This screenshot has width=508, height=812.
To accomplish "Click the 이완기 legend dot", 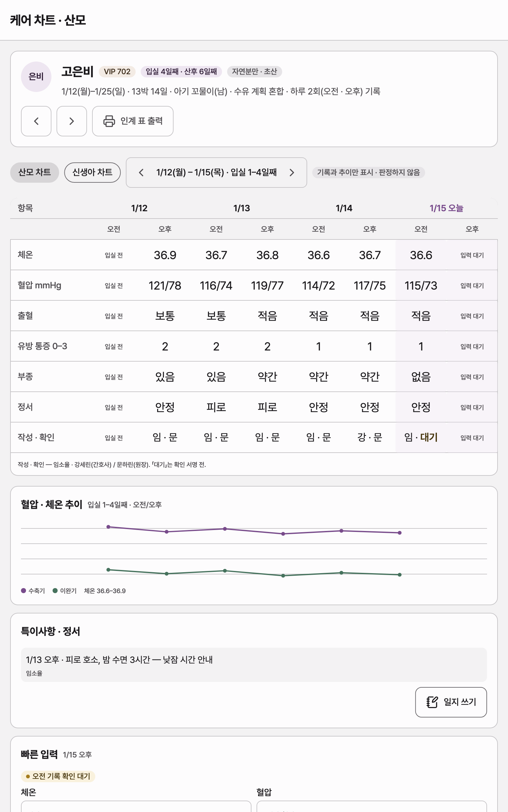I will [55, 591].
